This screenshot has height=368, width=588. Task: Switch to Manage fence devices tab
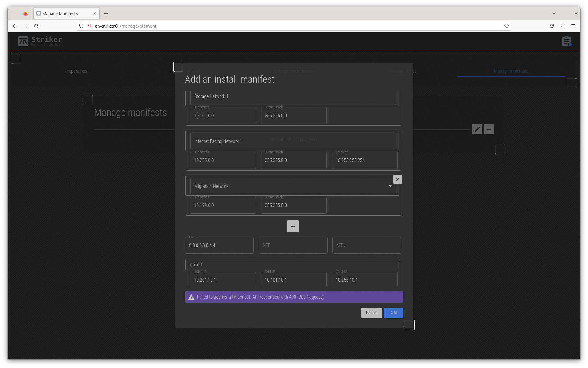(x=294, y=71)
